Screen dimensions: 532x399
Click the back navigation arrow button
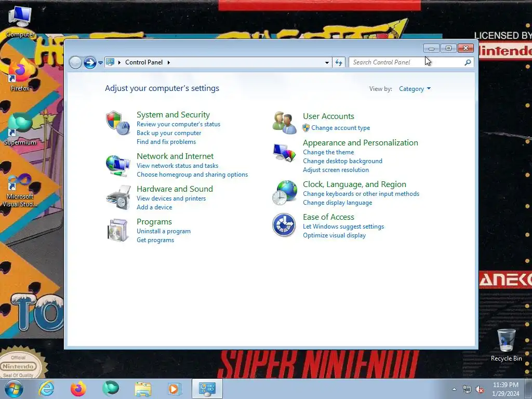tap(75, 62)
